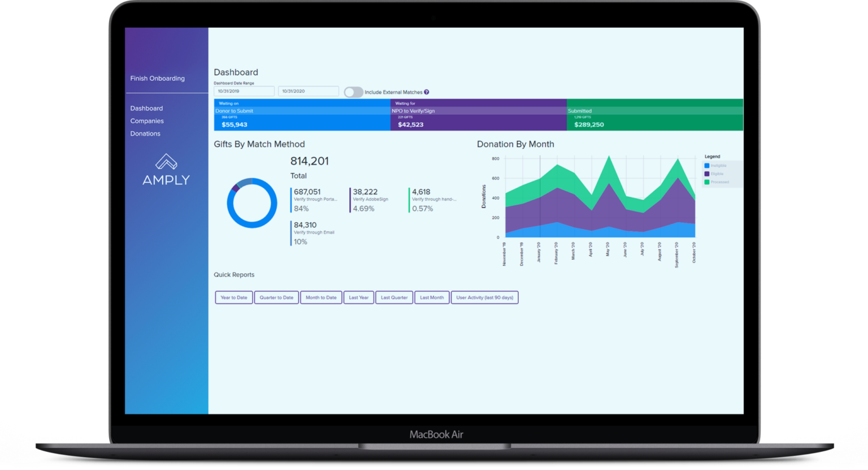The image size is (868, 470).
Task: Open User Activity (last 90 days) report
Action: [x=484, y=297]
